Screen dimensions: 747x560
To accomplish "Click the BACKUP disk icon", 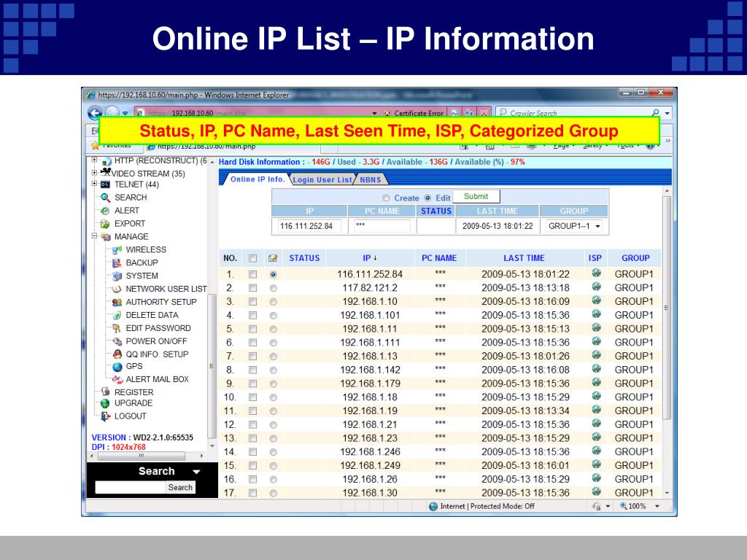I will (117, 262).
